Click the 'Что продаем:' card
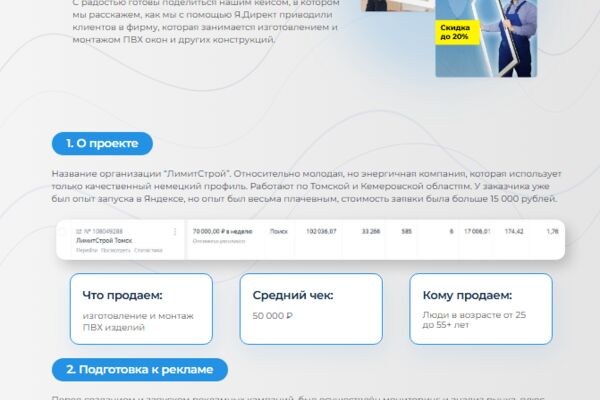600x400 pixels. click(x=141, y=309)
